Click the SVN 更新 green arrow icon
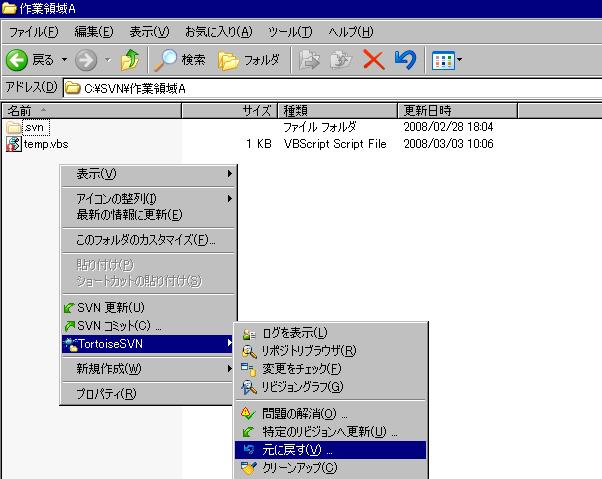 [69, 308]
